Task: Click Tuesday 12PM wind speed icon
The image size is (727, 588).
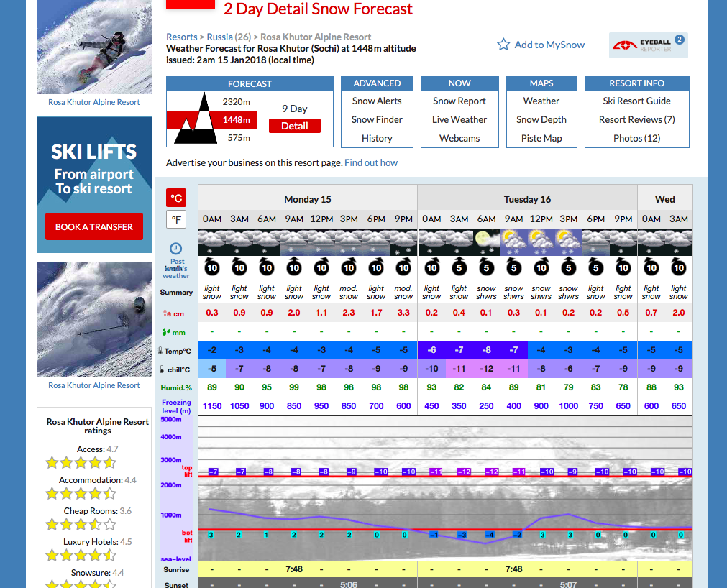Action: [541, 267]
